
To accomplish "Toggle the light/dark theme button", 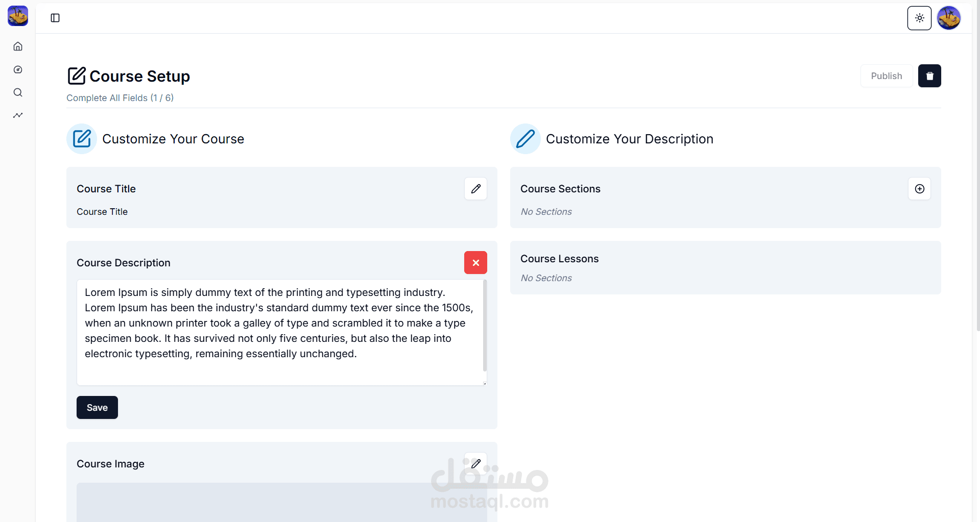I will point(919,18).
